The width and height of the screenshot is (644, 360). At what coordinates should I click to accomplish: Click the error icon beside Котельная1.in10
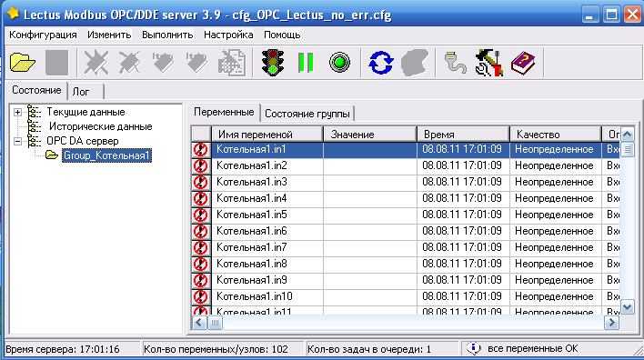point(200,296)
